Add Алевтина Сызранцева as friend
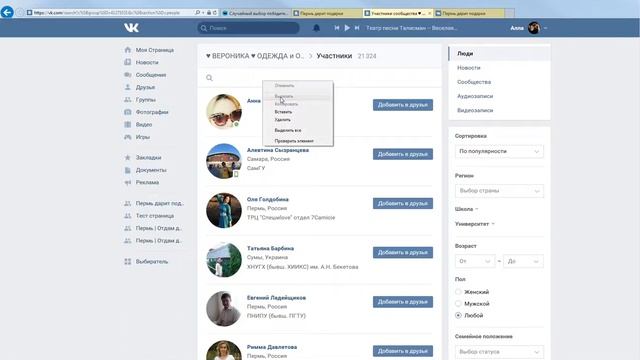The height and width of the screenshot is (360, 640). [403, 154]
